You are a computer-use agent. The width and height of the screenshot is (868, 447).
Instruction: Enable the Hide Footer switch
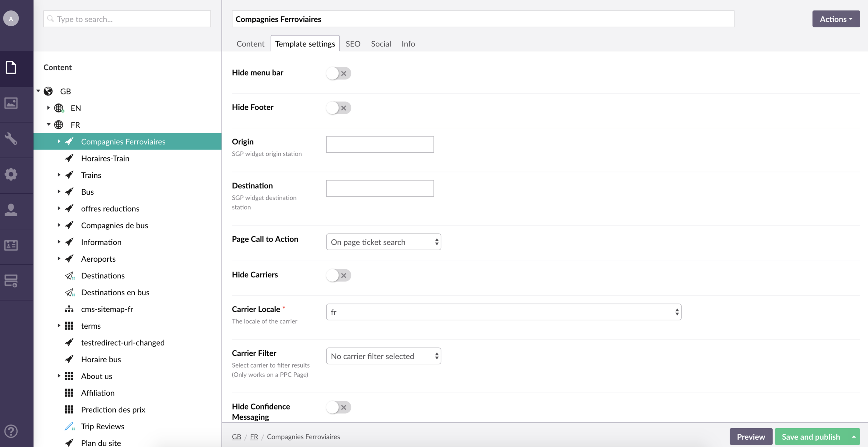click(338, 108)
